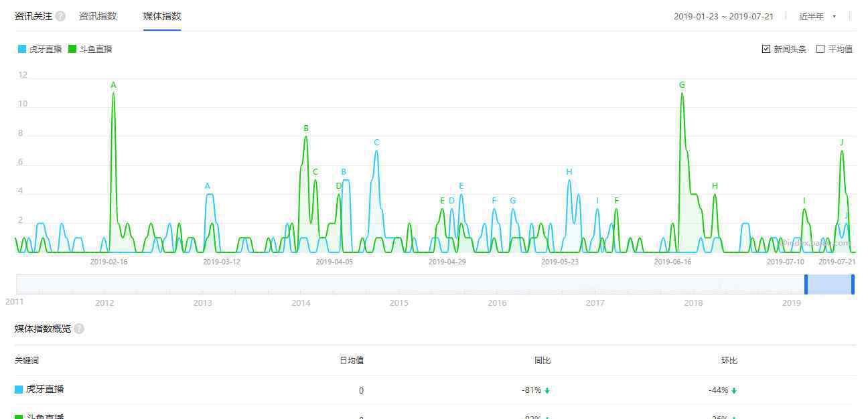
Task: Click year 2015 on overview timeline
Action: (x=399, y=303)
